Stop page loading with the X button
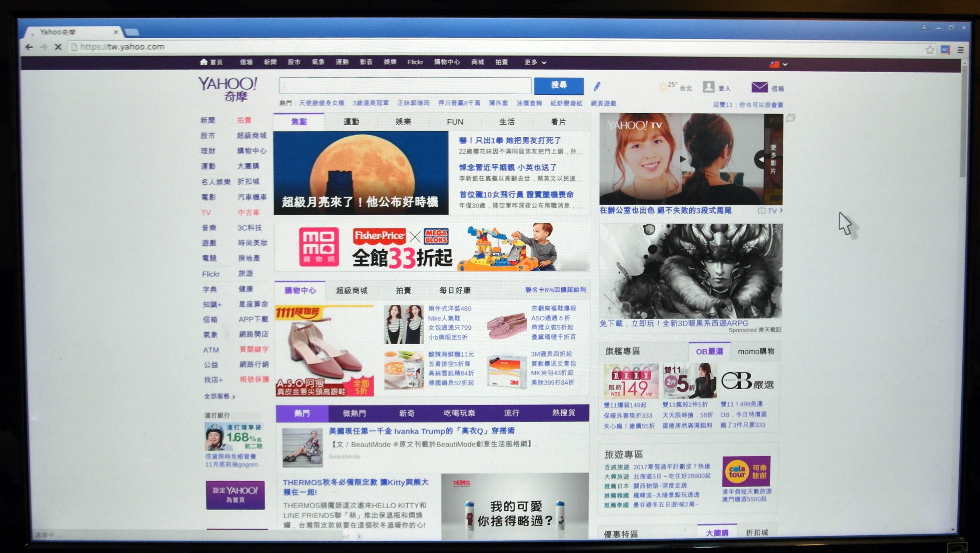The image size is (980, 553). click(x=58, y=47)
